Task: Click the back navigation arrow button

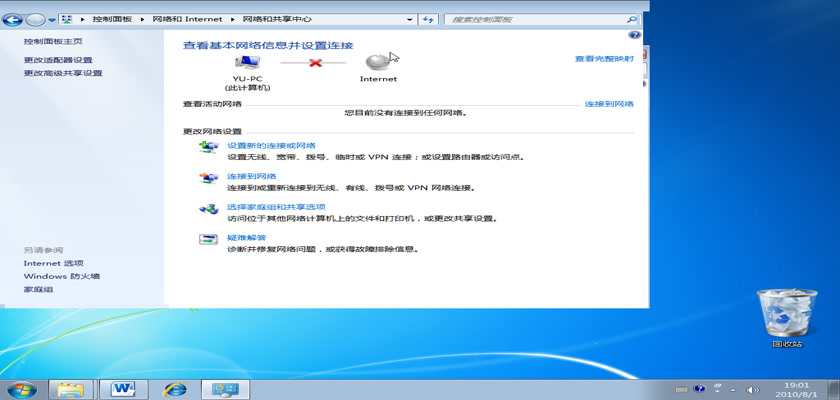Action: coord(11,19)
